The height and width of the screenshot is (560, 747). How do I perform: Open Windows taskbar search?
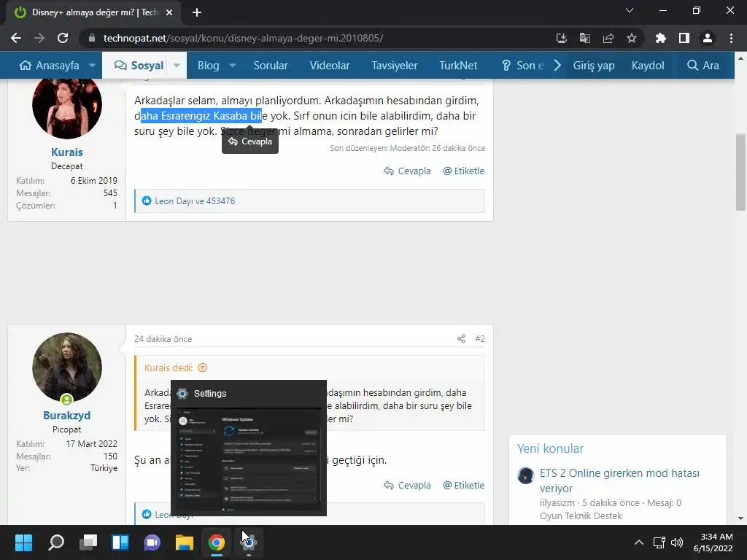[55, 542]
